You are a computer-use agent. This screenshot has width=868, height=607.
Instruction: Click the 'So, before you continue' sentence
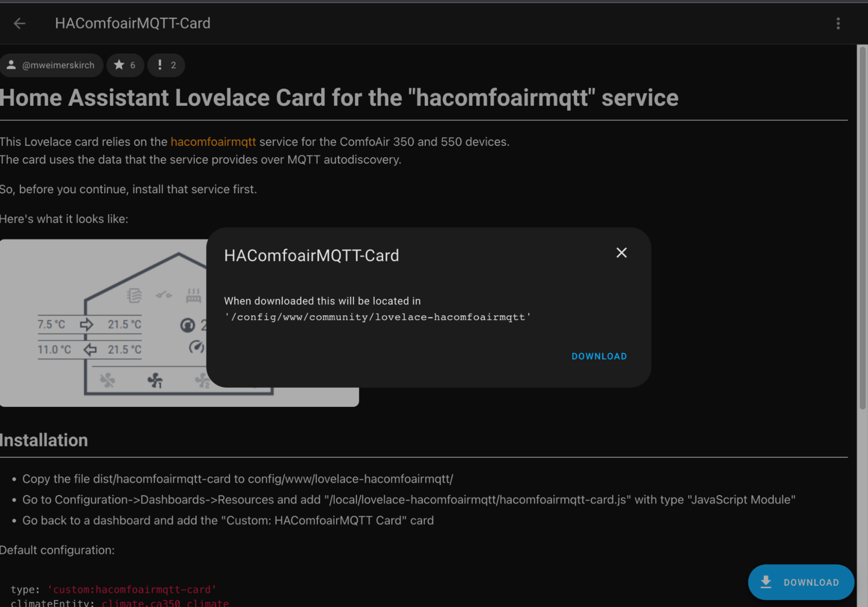[x=129, y=189]
